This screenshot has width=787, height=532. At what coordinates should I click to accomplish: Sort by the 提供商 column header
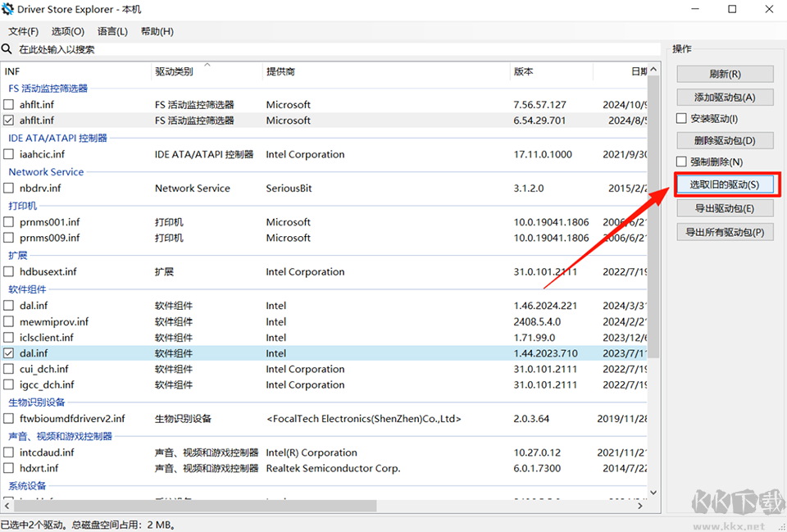[385, 71]
